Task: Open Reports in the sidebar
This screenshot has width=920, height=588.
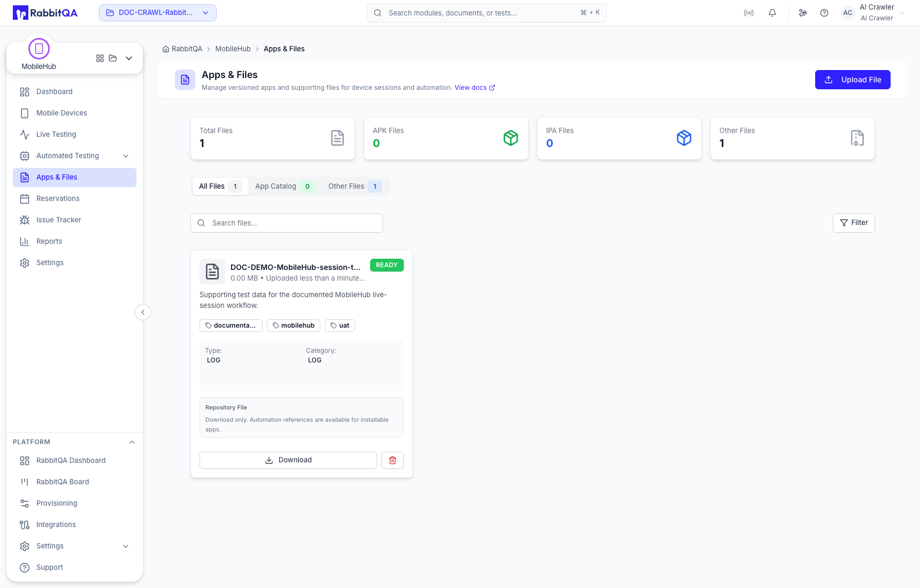Action: [74, 242]
